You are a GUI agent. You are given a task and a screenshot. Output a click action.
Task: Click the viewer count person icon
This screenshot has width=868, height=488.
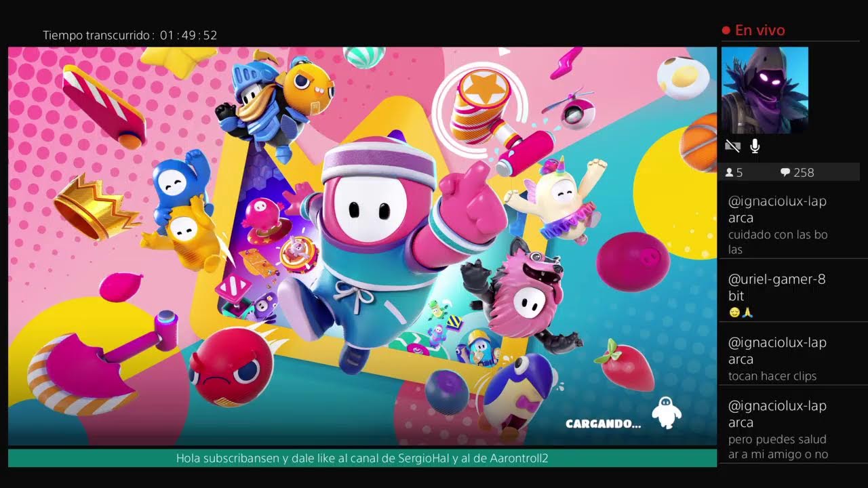click(729, 173)
